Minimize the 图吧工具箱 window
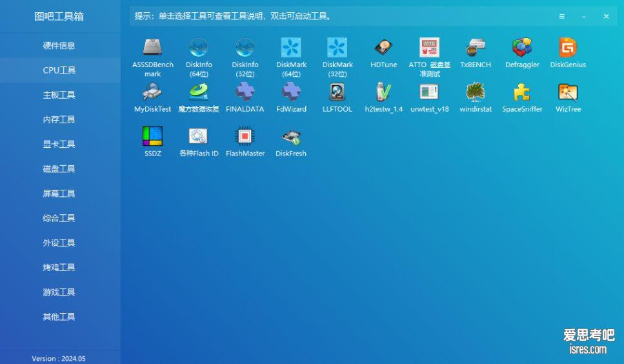 point(584,16)
